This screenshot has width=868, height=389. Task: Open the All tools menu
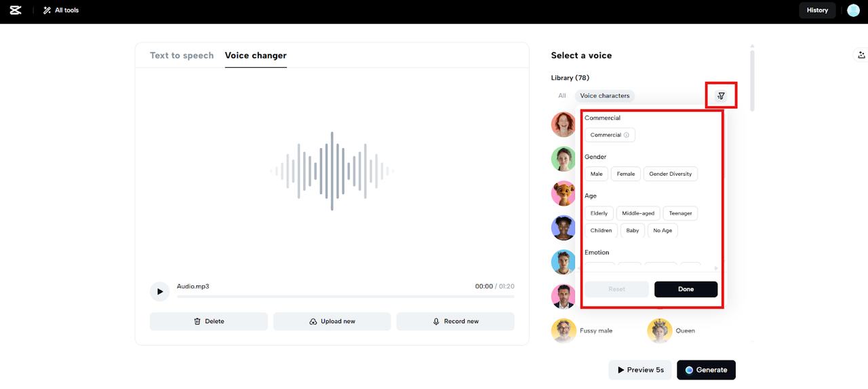(61, 10)
